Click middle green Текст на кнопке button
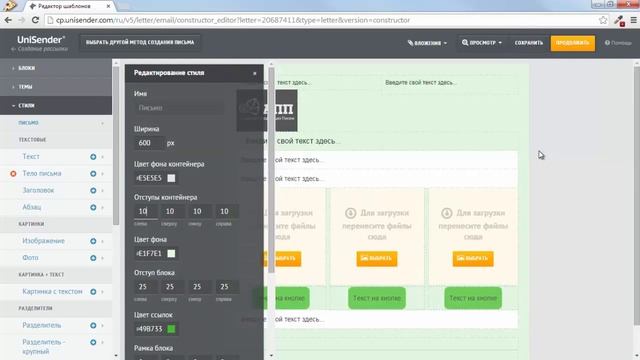This screenshot has width=640, height=360. [x=377, y=298]
